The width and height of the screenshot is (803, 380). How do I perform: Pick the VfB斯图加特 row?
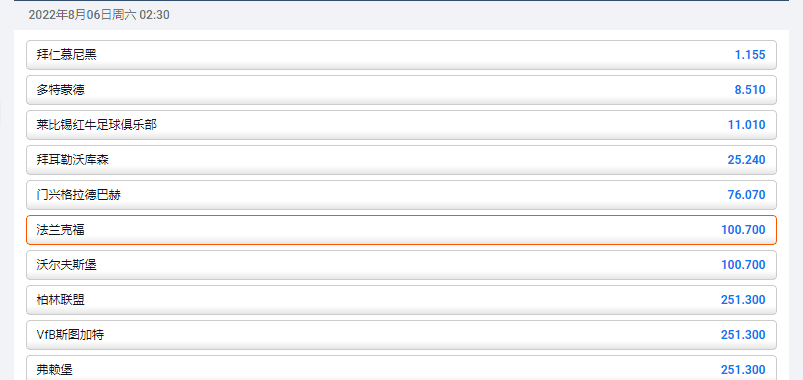(402, 335)
